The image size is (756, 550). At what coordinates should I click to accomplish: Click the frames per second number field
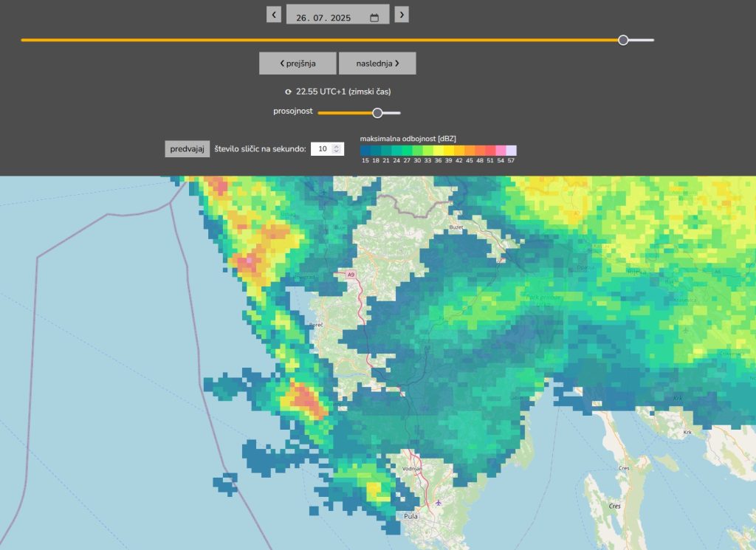(322, 149)
